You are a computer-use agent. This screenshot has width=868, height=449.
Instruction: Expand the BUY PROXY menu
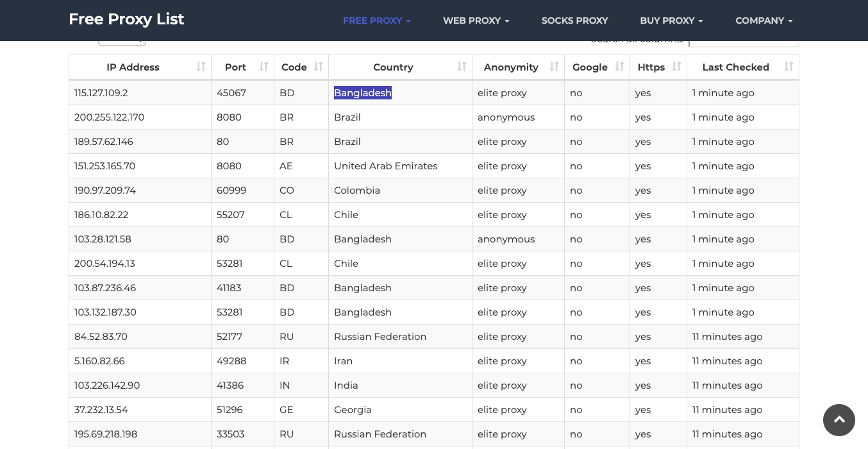[x=672, y=21]
